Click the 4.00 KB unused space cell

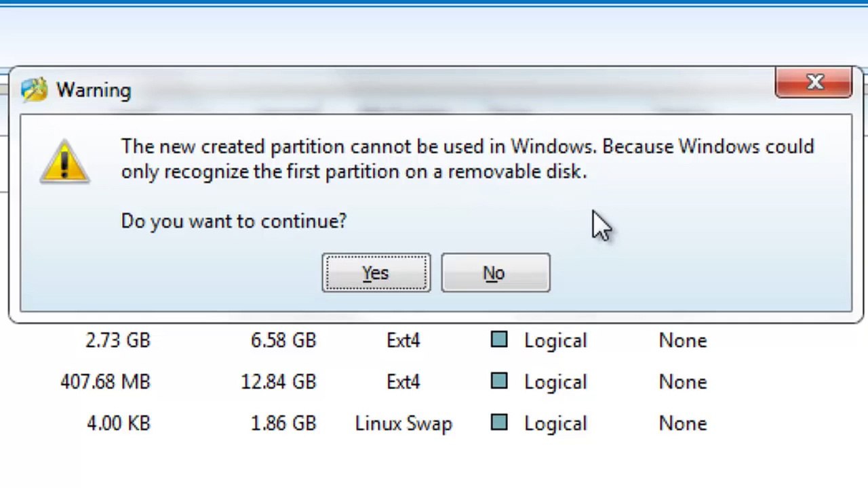[x=119, y=423]
